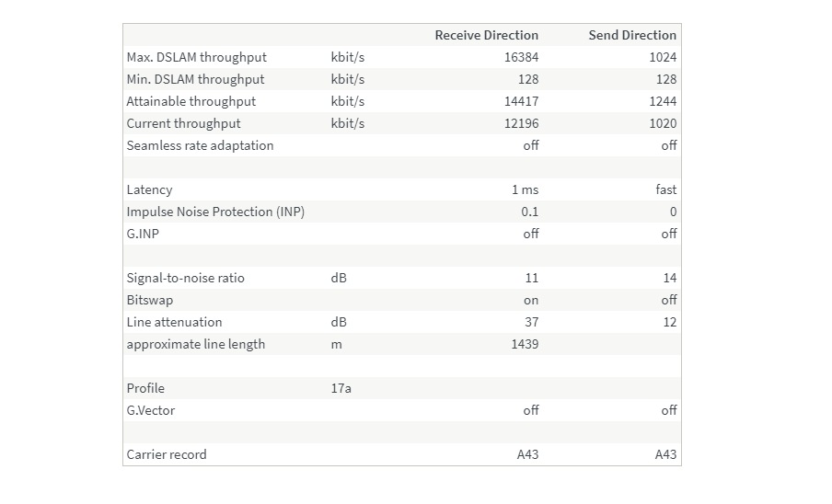Viewport: 832px width, 504px height.
Task: Click the Bitswap receive value on
Action: tap(531, 301)
